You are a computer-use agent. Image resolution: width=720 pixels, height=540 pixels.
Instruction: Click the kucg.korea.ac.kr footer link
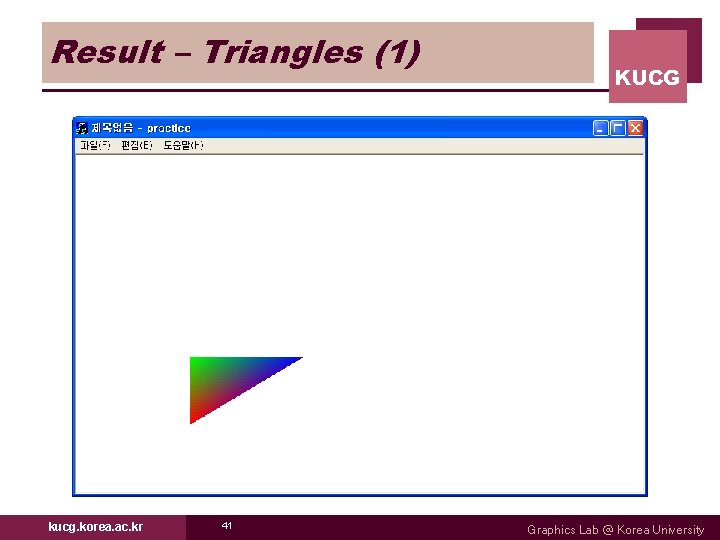96,527
